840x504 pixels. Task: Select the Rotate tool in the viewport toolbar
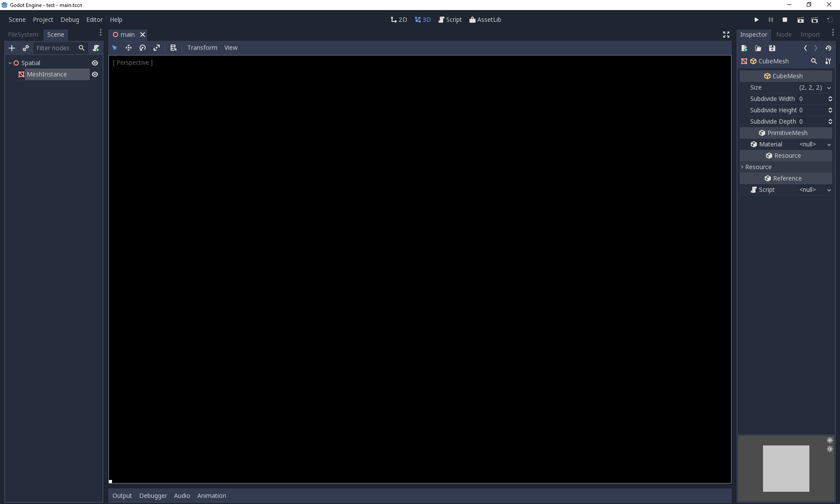pyautogui.click(x=143, y=48)
